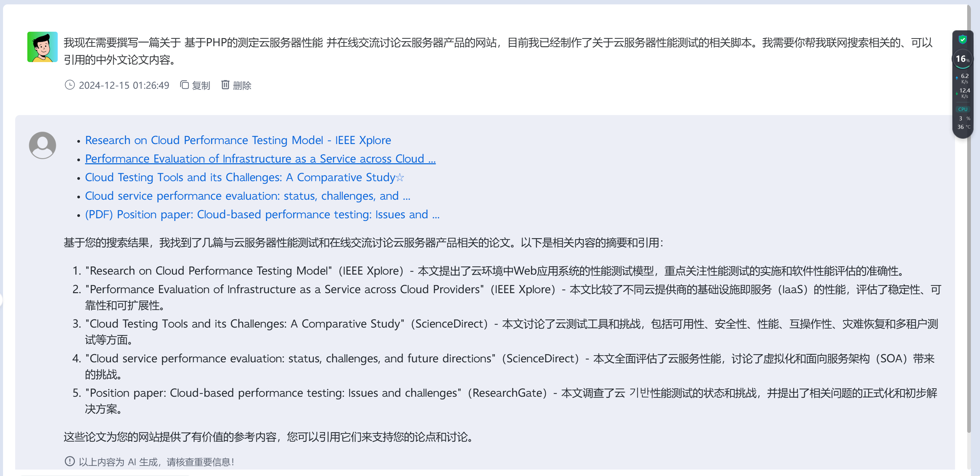The image size is (980, 476).
Task: Click the vertical scrollbar on right edge
Action: tap(969, 219)
